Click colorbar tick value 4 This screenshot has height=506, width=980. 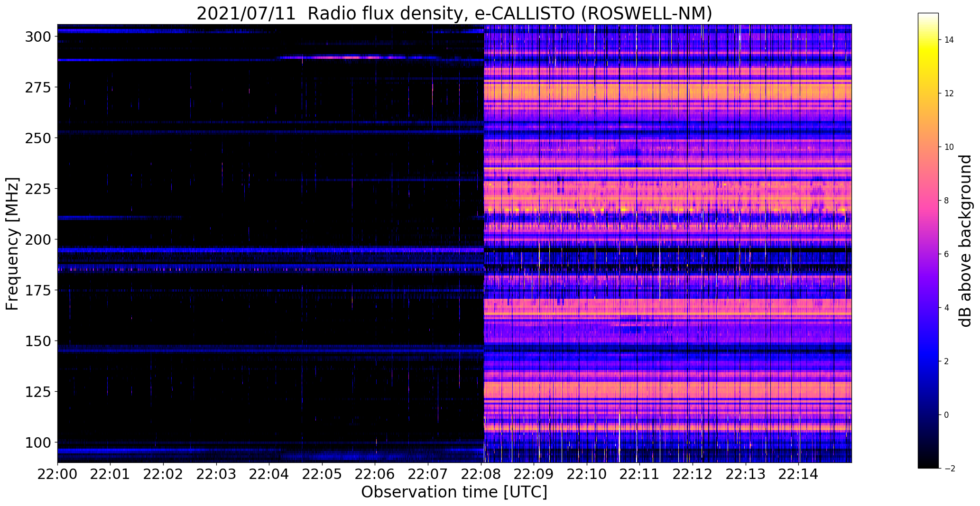(x=946, y=308)
